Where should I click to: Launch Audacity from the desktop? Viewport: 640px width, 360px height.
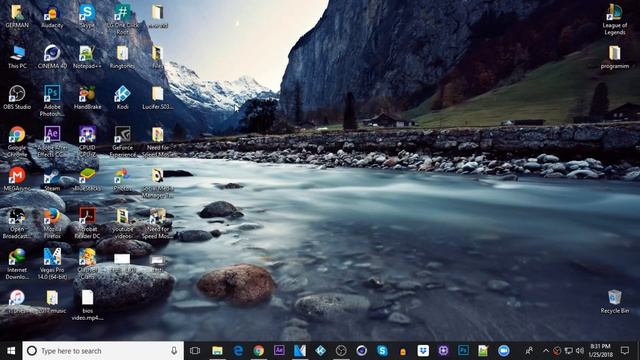[52, 16]
